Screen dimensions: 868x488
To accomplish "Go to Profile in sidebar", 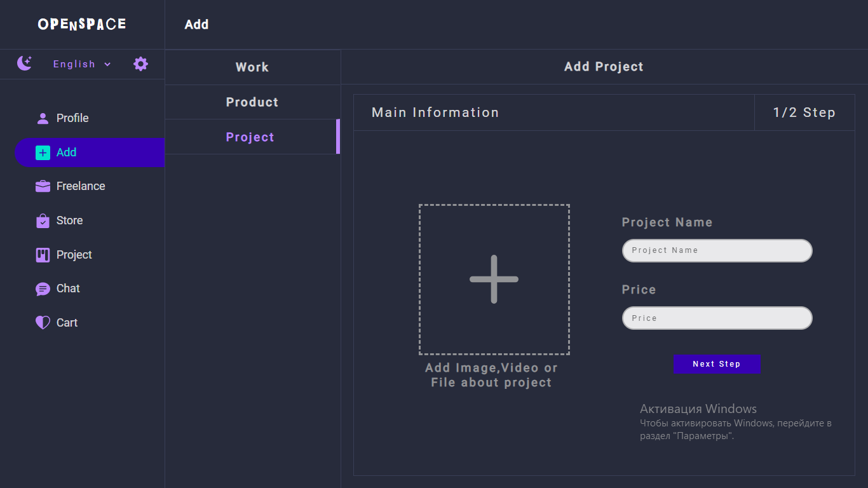I will [x=72, y=118].
